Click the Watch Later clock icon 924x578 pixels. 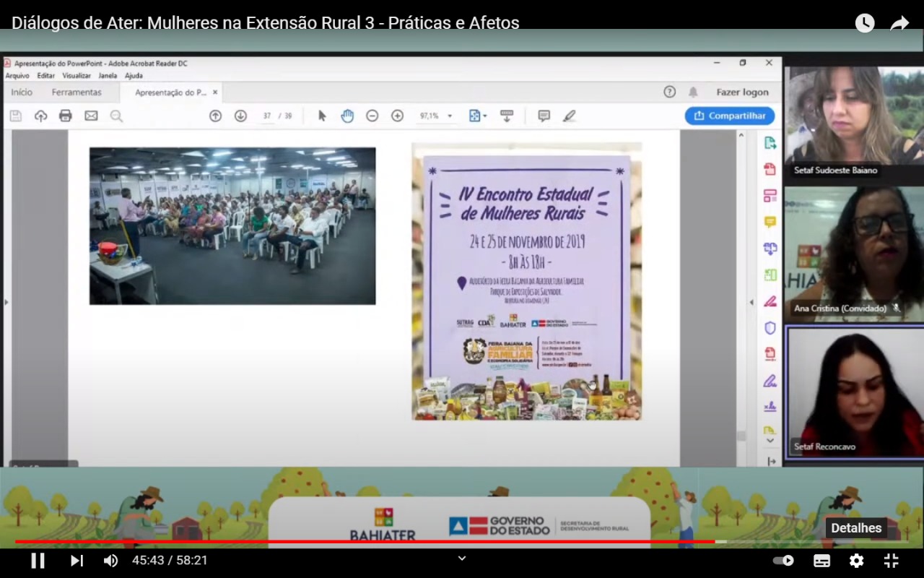[865, 23]
